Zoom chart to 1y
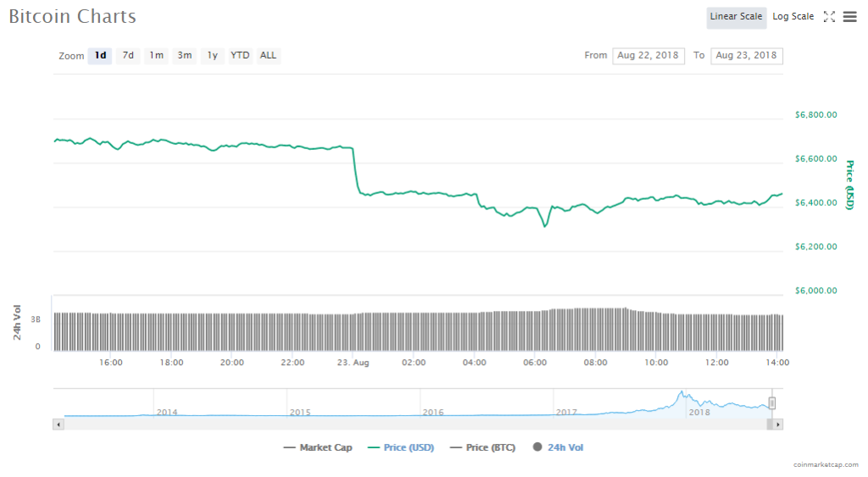The height and width of the screenshot is (477, 868). pyautogui.click(x=212, y=56)
